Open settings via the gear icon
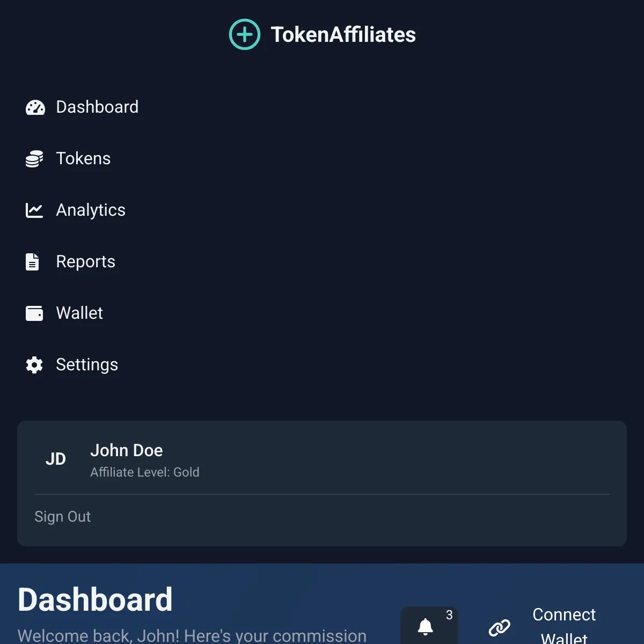 pos(34,364)
